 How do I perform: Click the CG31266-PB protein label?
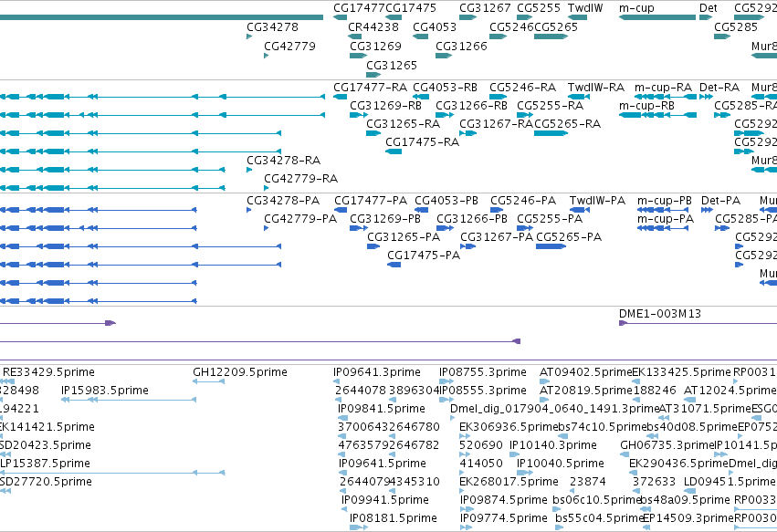pyautogui.click(x=472, y=219)
